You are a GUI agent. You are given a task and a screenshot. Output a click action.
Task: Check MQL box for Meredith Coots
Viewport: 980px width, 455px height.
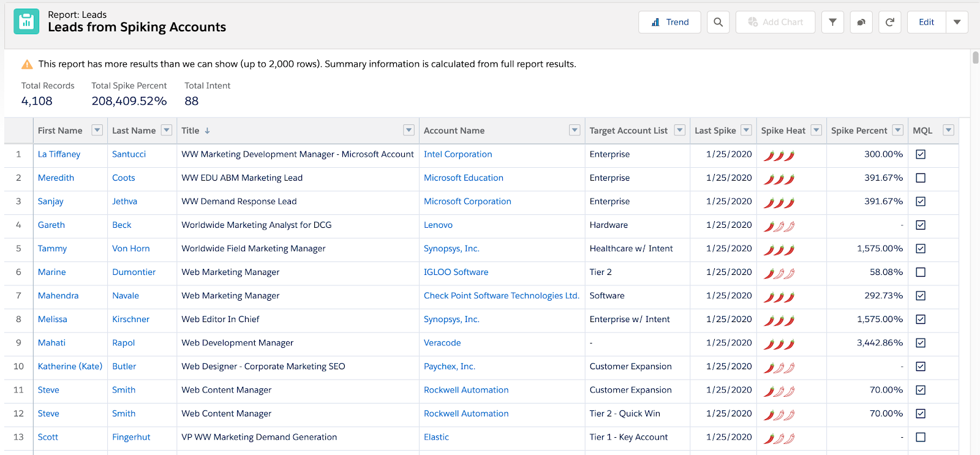click(921, 178)
